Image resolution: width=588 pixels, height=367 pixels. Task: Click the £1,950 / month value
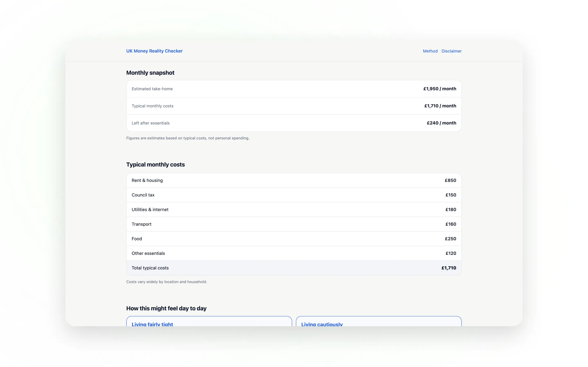point(439,89)
